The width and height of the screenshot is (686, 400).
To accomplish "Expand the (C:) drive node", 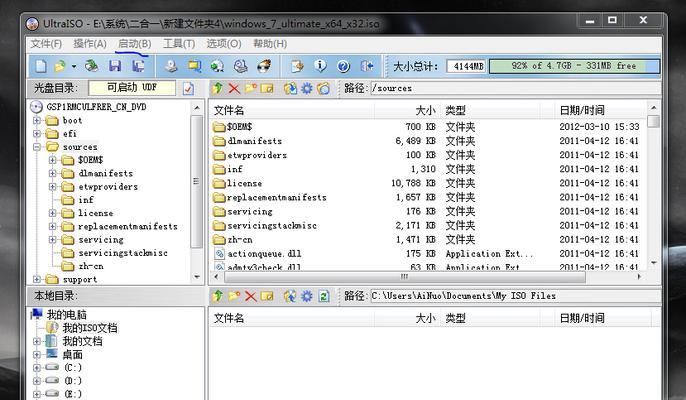I will point(37,368).
